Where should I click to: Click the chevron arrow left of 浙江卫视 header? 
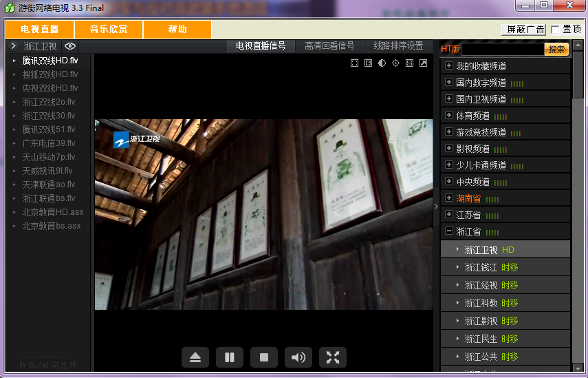pyautogui.click(x=13, y=46)
